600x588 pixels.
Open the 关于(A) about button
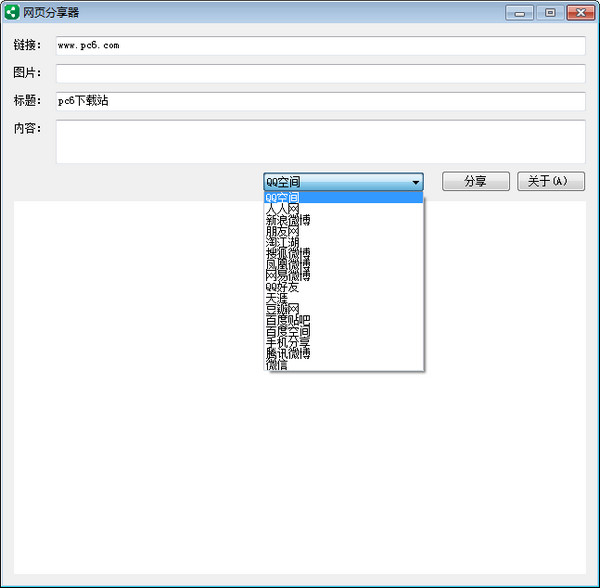click(x=551, y=181)
